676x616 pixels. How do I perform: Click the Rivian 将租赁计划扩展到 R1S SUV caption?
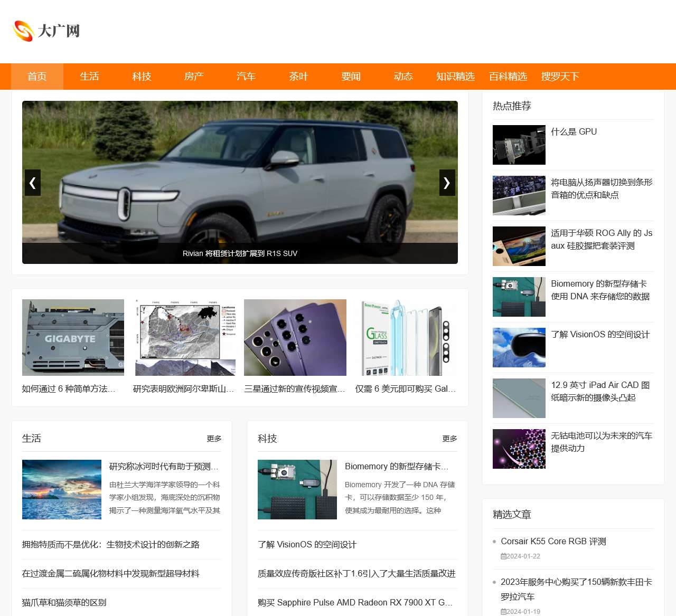(240, 253)
